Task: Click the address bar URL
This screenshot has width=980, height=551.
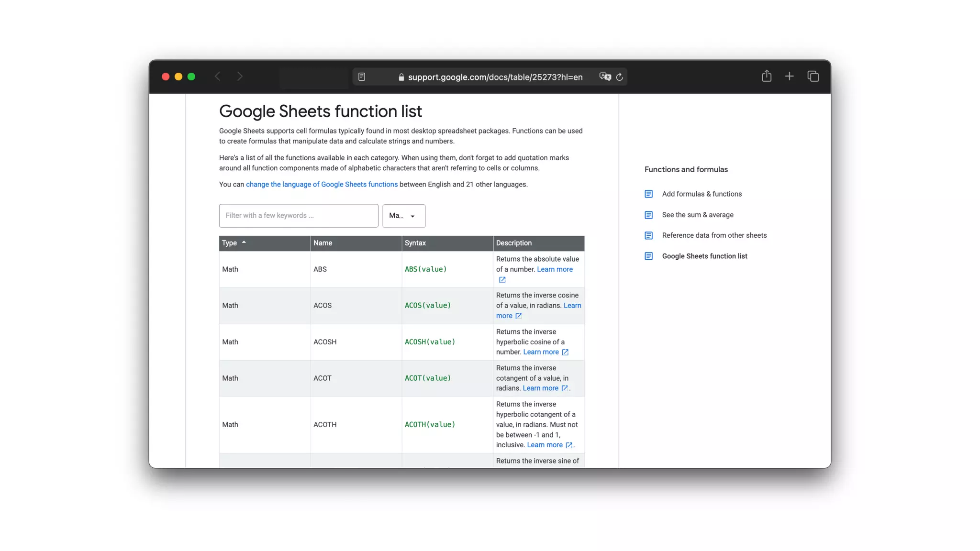Action: [x=495, y=77]
